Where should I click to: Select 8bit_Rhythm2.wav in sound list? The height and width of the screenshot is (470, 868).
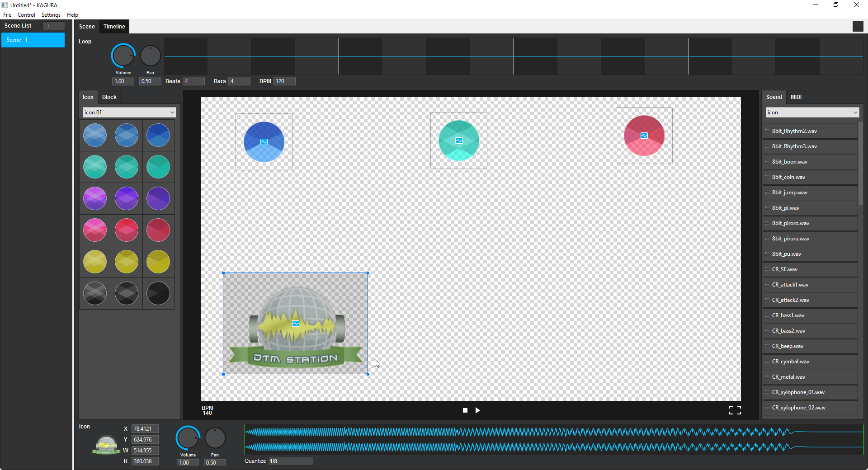click(810, 131)
